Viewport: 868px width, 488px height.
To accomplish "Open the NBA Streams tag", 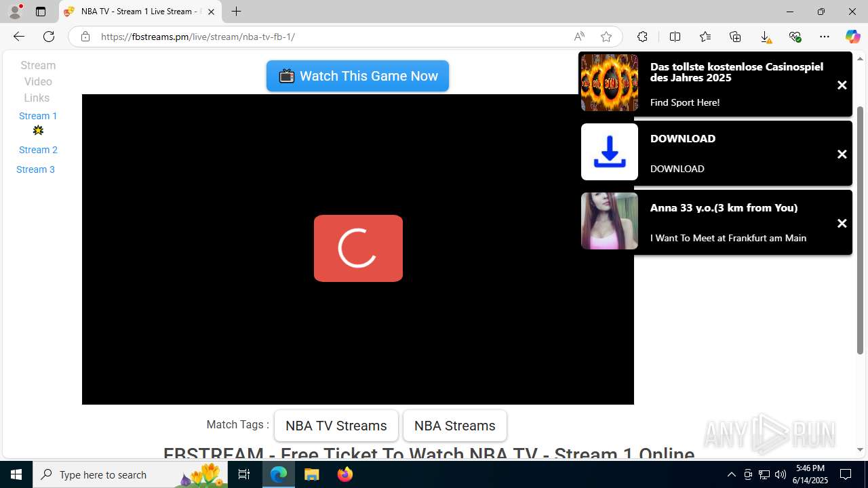I will [x=454, y=426].
